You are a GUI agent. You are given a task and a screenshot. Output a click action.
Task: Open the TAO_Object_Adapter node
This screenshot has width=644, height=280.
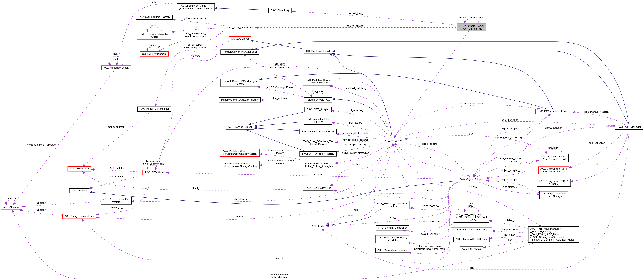[x=471, y=179]
